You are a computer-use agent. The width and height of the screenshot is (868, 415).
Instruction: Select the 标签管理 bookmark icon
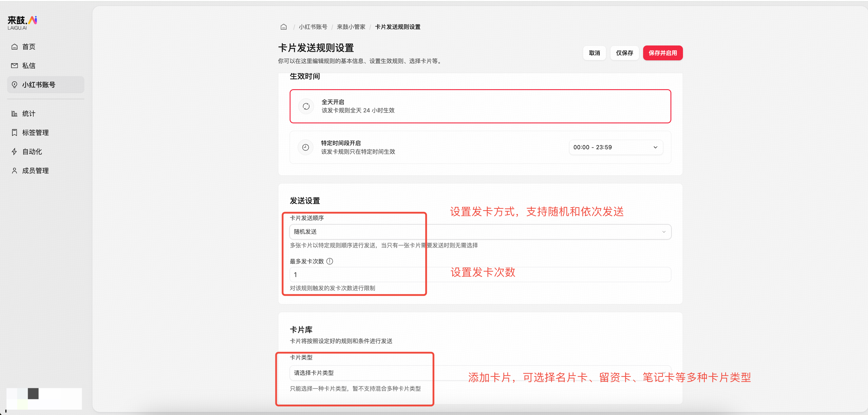14,133
